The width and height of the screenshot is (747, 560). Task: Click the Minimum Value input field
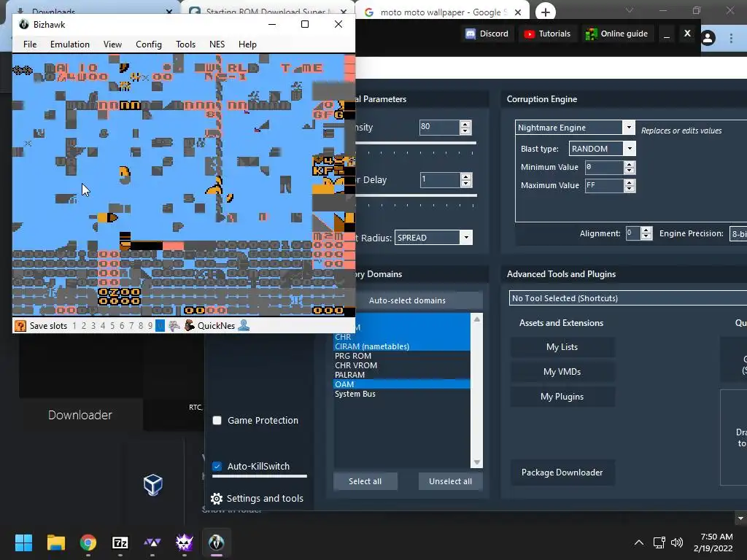pos(604,167)
